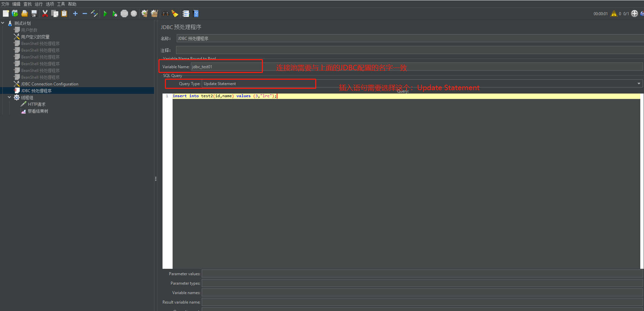Open the Query Type dropdown arrow
This screenshot has width=644, height=311.
coord(639,84)
